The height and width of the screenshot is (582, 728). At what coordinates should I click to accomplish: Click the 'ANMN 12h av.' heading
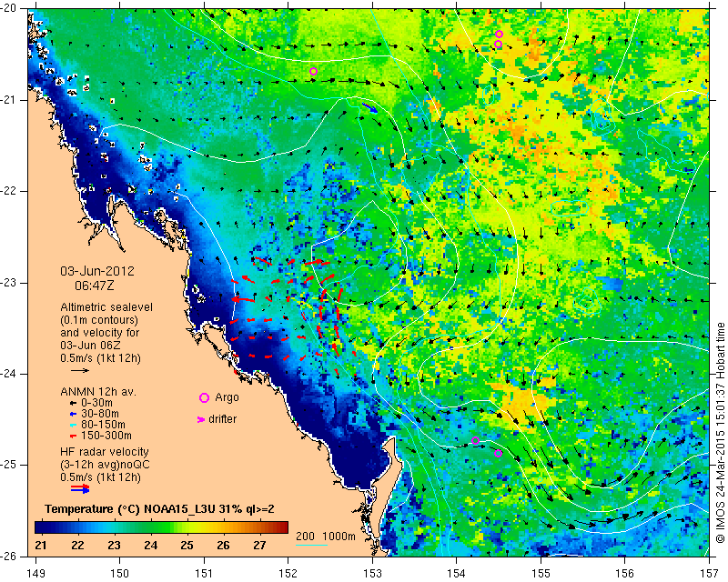[98, 391]
